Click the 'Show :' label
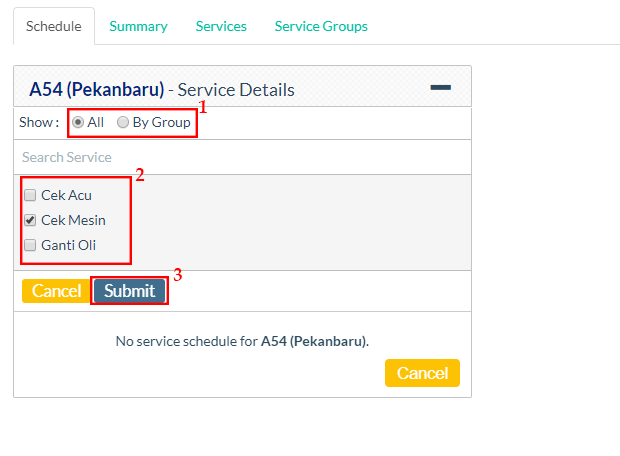This screenshot has height=456, width=620. coord(39,122)
